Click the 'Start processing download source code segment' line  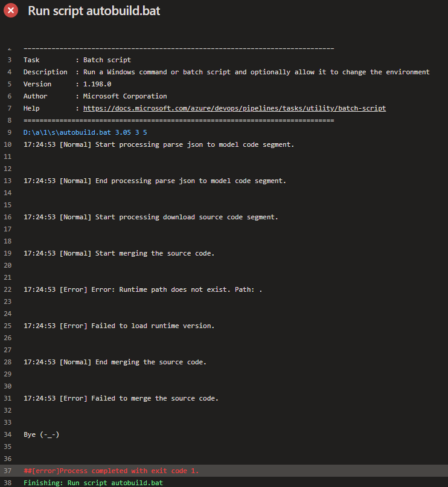click(x=151, y=217)
